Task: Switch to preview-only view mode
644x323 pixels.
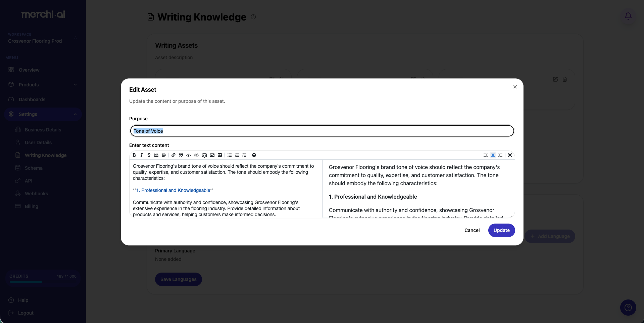Action: coord(500,155)
